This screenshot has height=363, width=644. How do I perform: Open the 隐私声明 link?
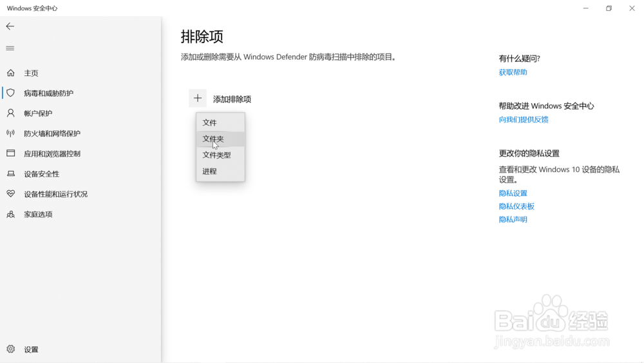[x=513, y=219]
